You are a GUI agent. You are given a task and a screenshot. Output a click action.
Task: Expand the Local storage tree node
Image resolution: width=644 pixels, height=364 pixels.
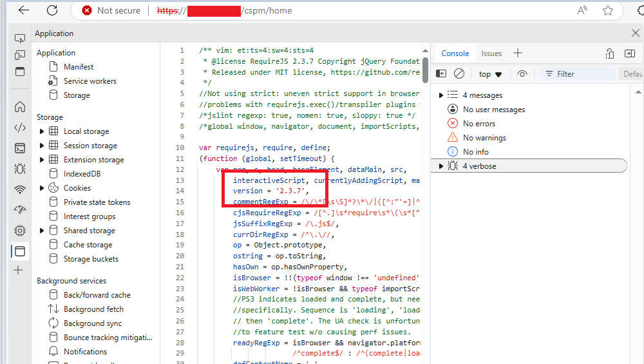(42, 131)
